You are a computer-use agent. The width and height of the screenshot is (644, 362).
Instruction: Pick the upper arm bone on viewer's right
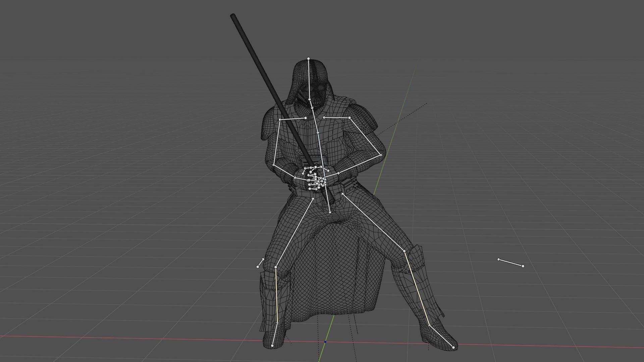[365, 136]
